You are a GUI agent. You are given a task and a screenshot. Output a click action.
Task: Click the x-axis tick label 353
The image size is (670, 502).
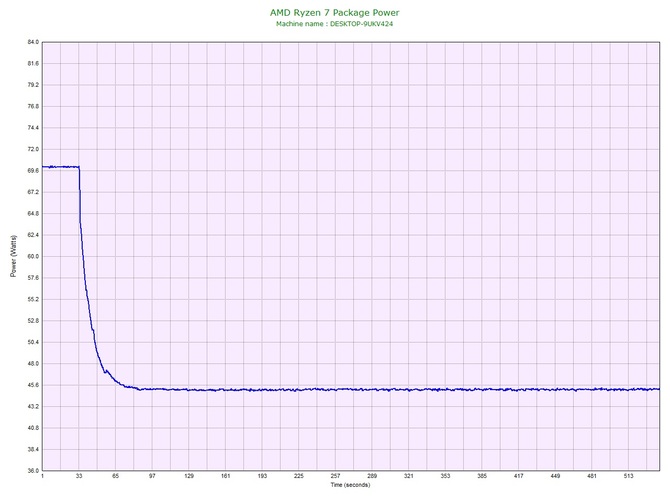[x=445, y=476]
